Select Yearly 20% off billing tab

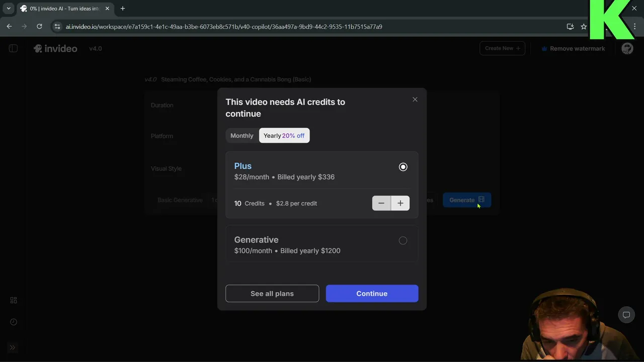click(284, 136)
